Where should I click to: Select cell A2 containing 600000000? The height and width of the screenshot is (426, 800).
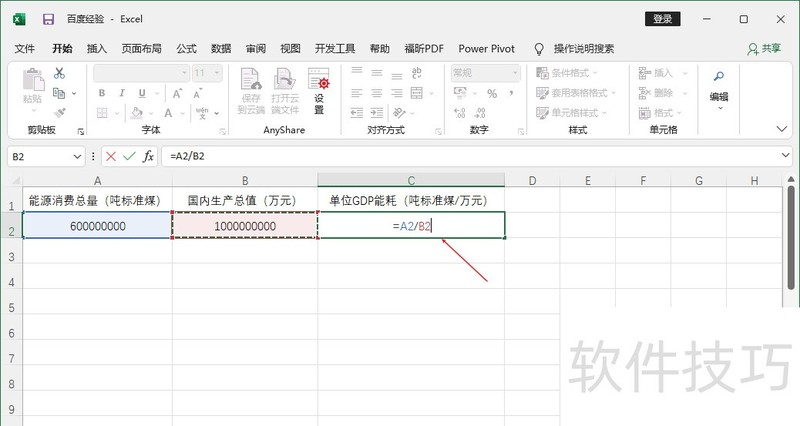click(x=97, y=225)
